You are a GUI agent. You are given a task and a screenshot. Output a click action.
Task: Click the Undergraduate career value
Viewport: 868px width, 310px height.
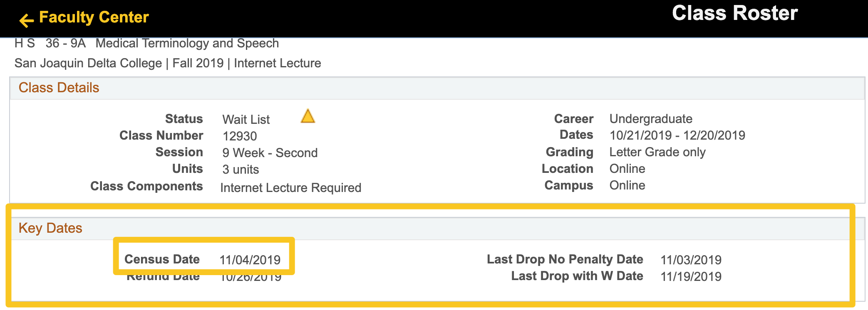coord(651,119)
